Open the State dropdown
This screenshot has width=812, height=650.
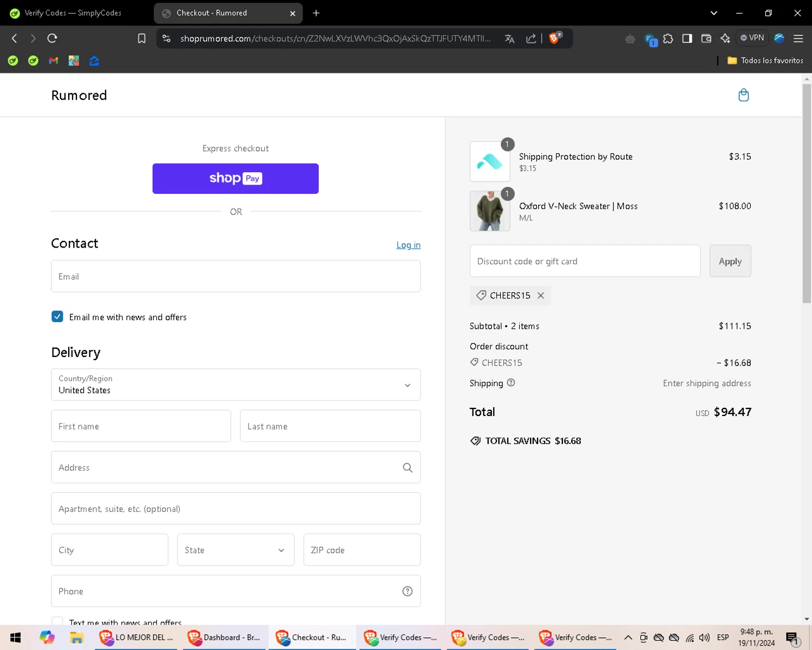click(235, 550)
